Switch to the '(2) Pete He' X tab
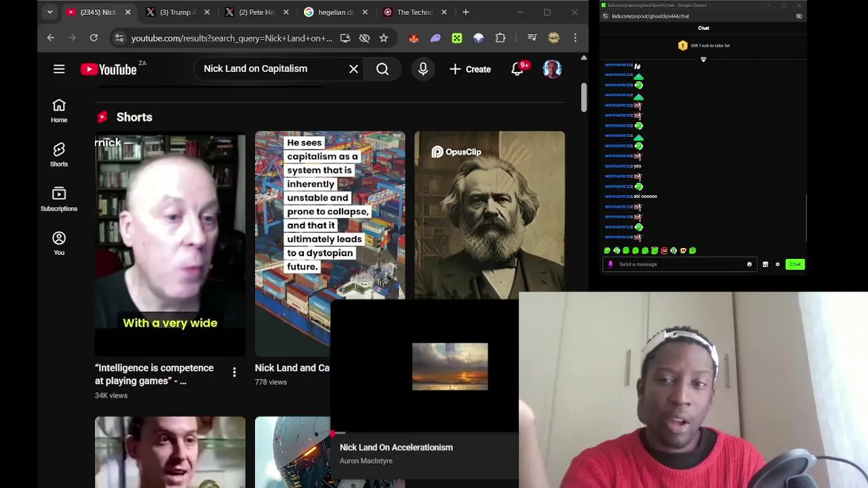The height and width of the screenshot is (488, 868). pos(256,12)
